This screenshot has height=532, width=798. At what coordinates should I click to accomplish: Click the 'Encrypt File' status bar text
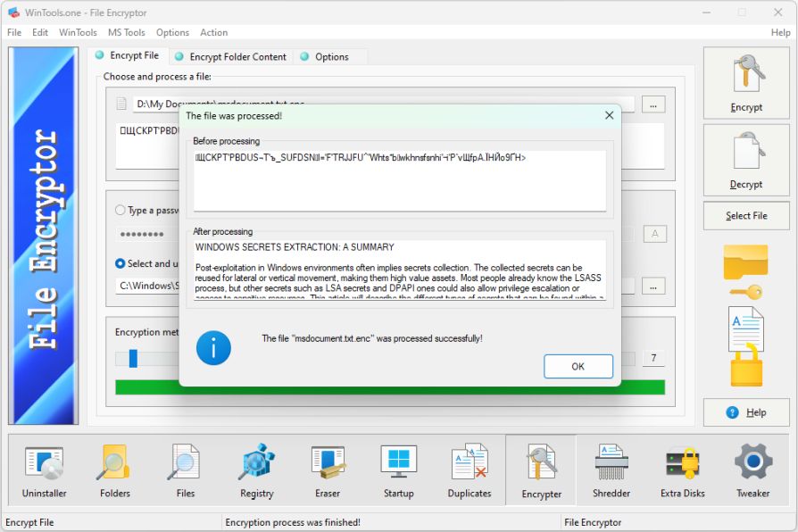tap(29, 522)
